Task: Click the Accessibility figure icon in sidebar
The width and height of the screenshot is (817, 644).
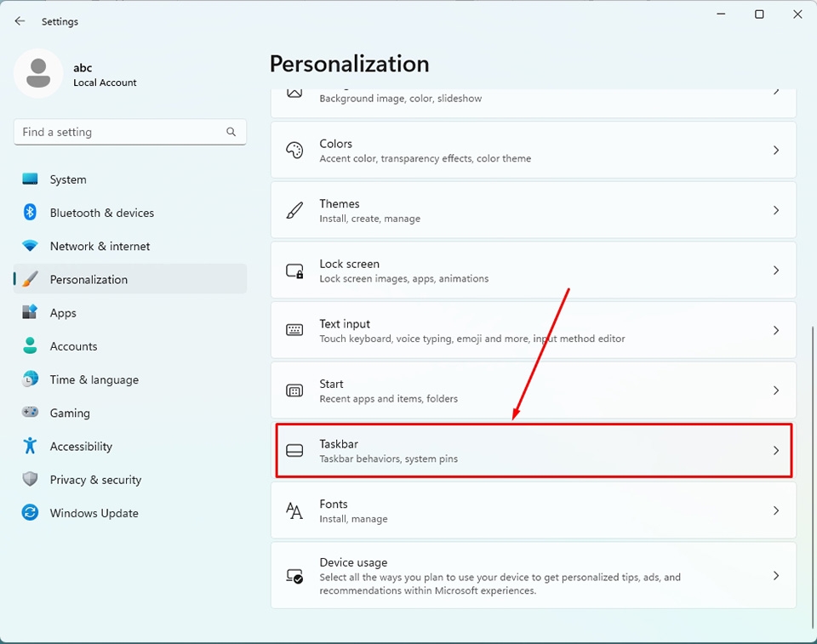Action: pos(30,446)
